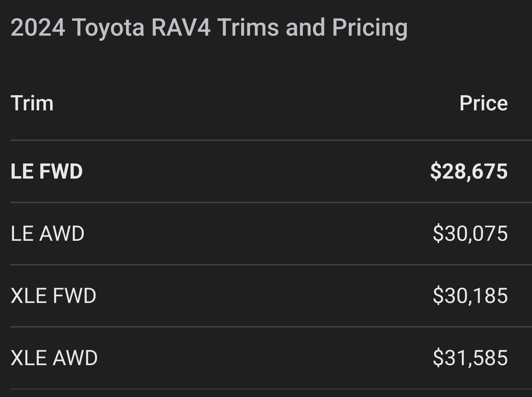Select the LE FWD trim name
This screenshot has width=532, height=397.
click(47, 171)
